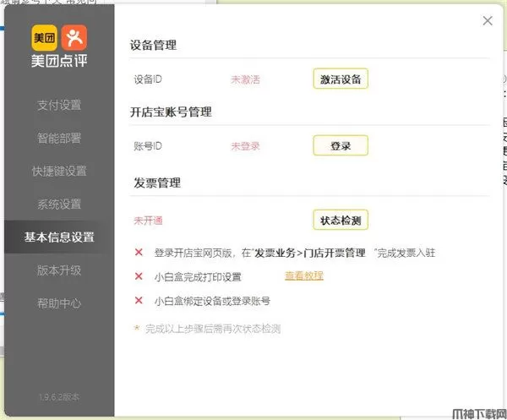Click the 未登录 account status text
The width and height of the screenshot is (507, 420).
click(245, 145)
